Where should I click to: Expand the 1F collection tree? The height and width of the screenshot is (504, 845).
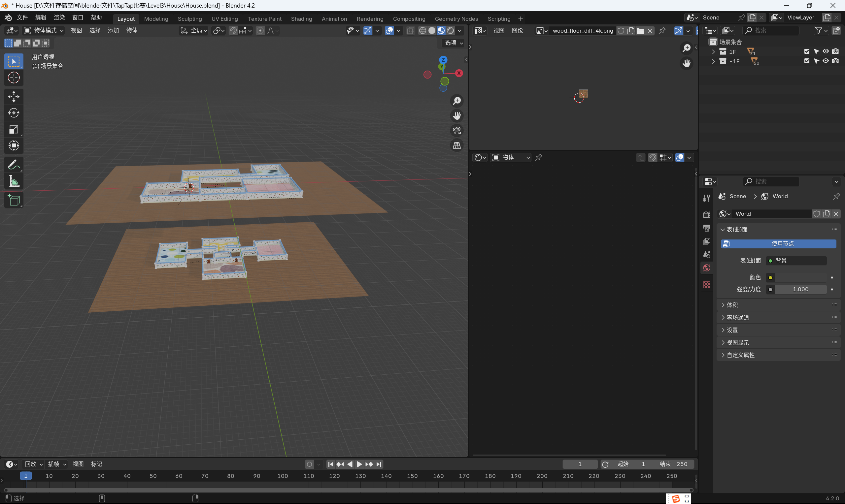[x=713, y=52]
